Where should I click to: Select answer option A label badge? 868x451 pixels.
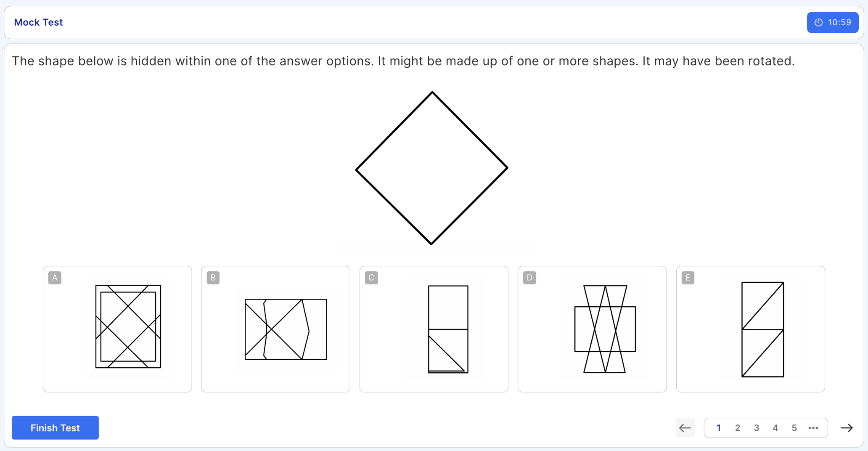[x=55, y=278]
